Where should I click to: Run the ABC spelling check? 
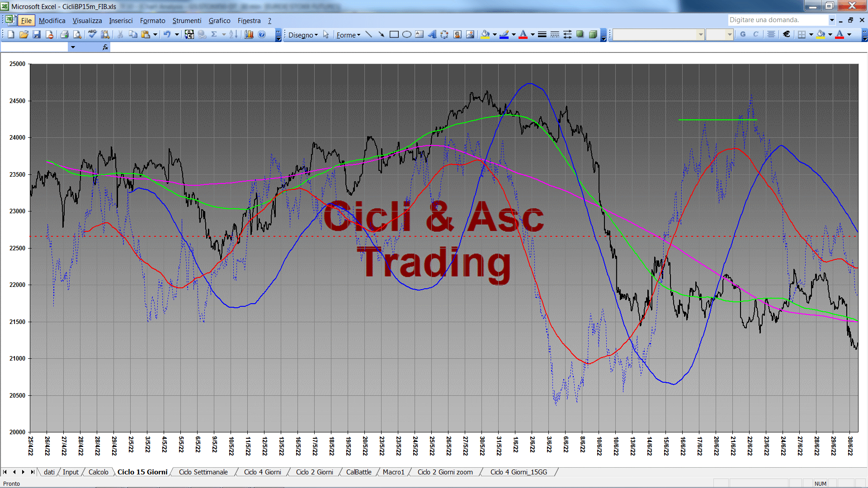[x=92, y=34]
